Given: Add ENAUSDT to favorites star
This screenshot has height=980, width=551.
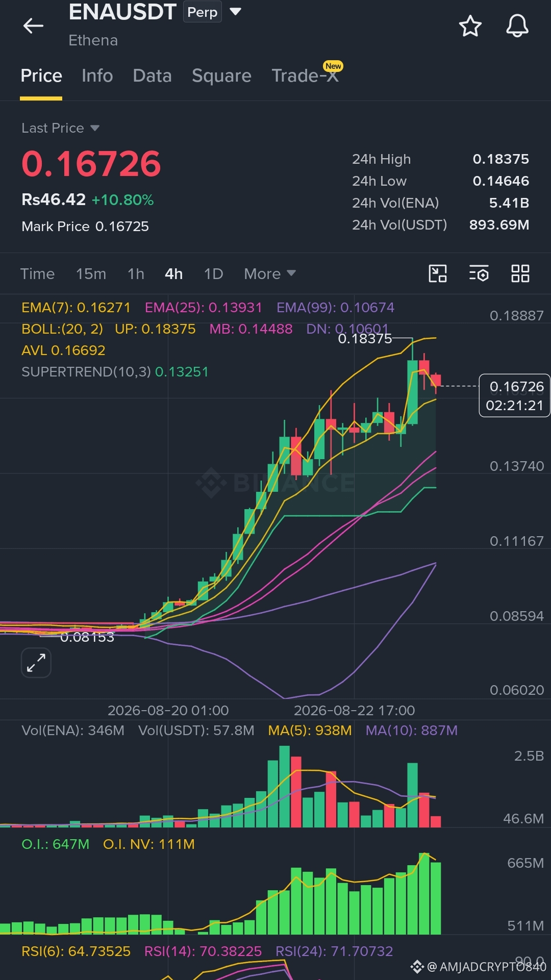Looking at the screenshot, I should [470, 26].
